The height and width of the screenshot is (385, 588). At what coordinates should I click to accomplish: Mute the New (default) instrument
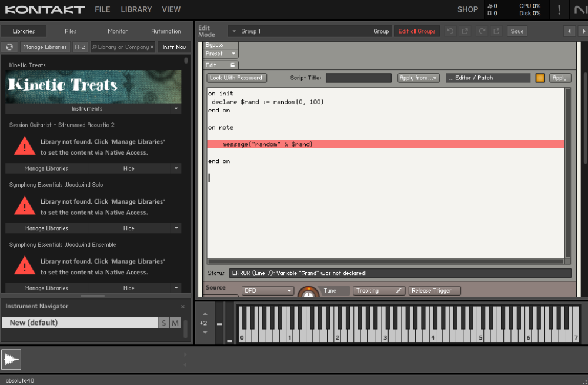point(175,323)
